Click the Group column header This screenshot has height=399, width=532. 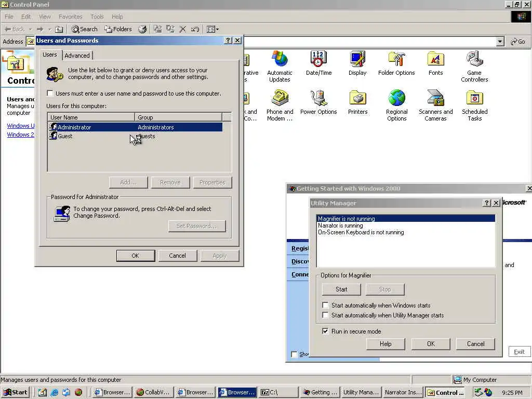coord(179,117)
